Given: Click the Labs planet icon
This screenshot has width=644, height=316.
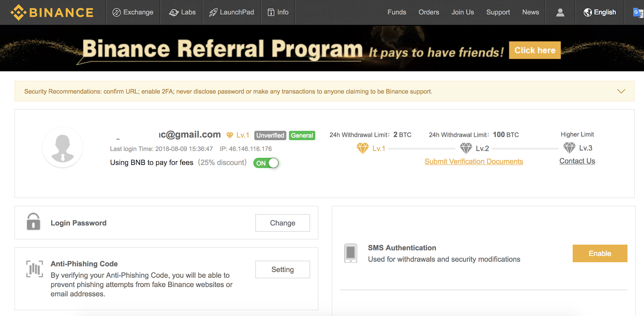Looking at the screenshot, I should click(174, 12).
